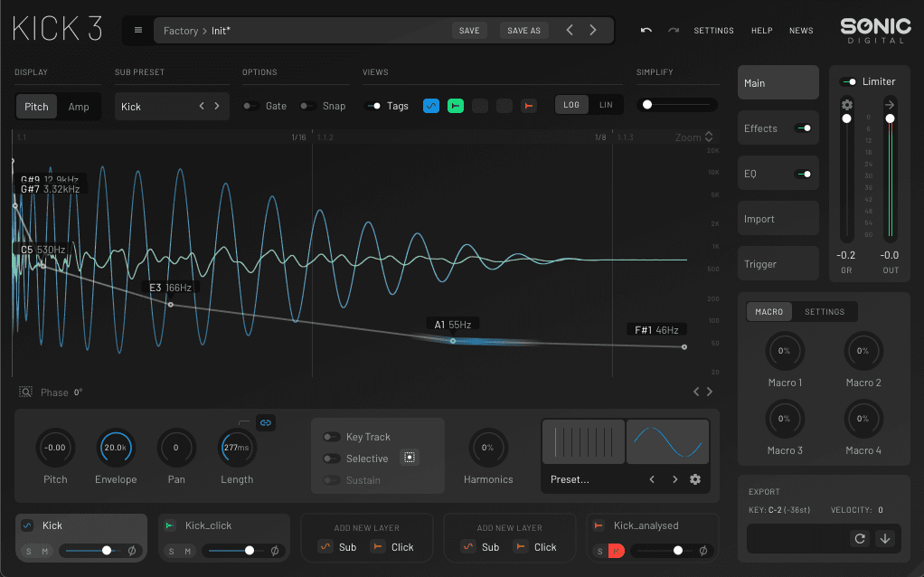Switch to the Settings tab beside Macro

(824, 311)
